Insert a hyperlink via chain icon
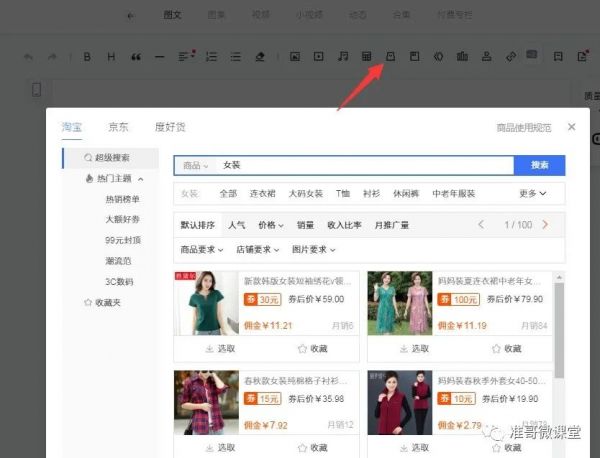Screen dimensions: 600x458 coord(510,57)
